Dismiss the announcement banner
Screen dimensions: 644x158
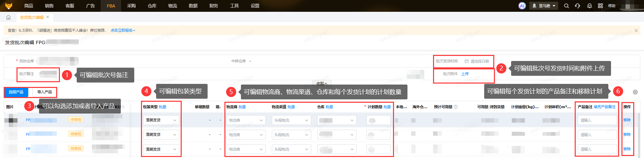636,30
